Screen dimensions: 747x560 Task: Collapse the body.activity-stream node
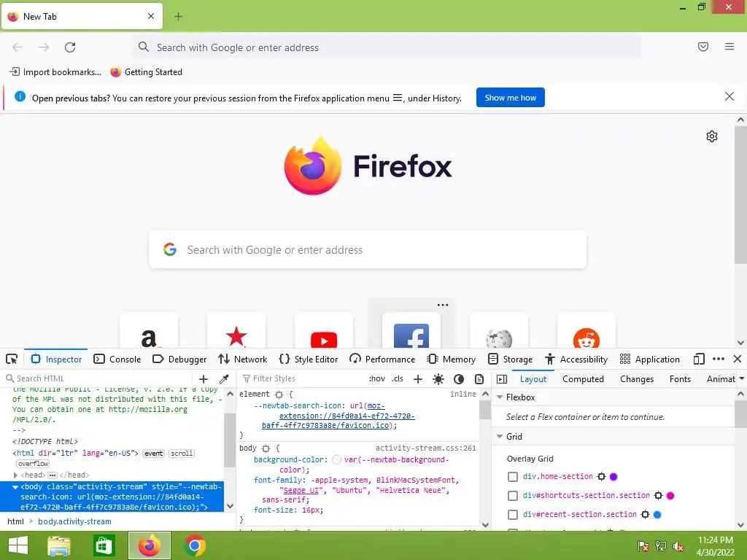click(x=15, y=487)
